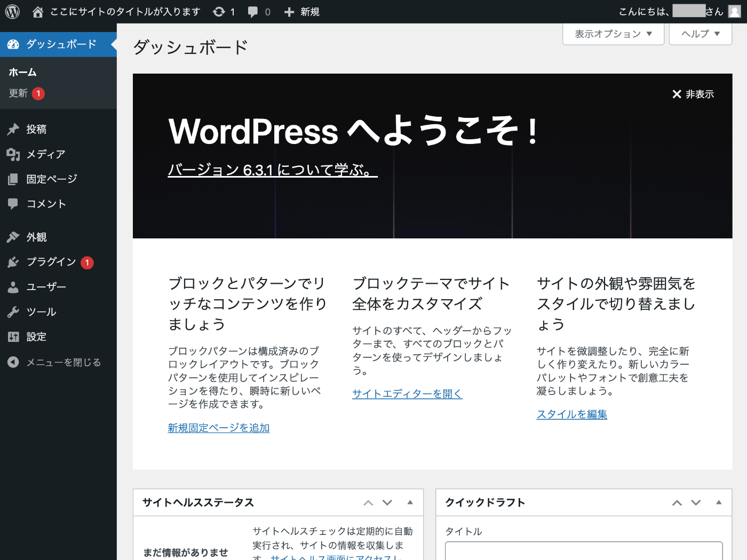
Task: Select ホーム submenu item
Action: pyautogui.click(x=22, y=72)
